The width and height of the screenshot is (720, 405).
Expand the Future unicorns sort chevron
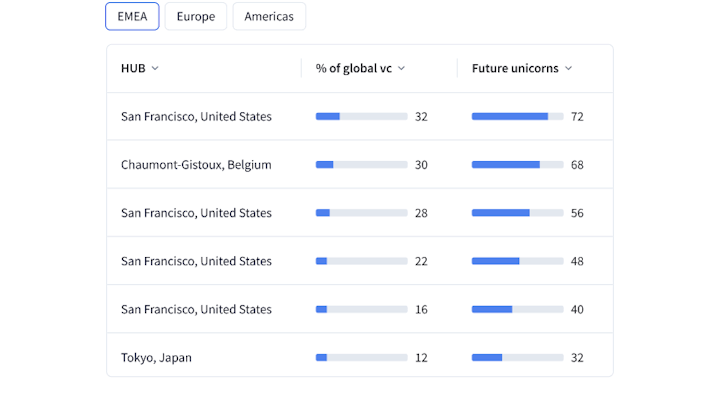568,69
